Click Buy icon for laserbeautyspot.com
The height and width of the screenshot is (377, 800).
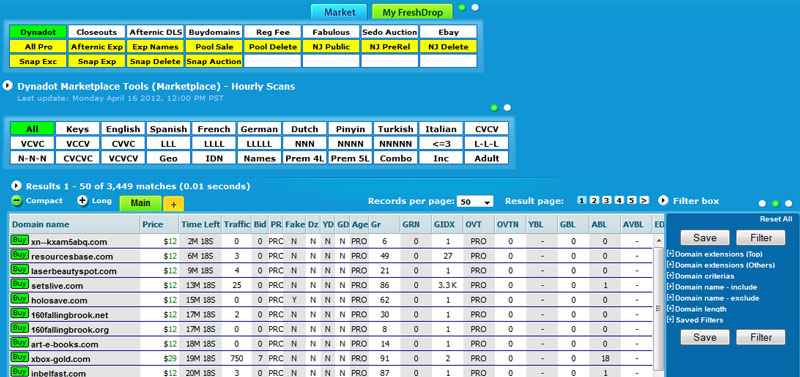point(20,269)
